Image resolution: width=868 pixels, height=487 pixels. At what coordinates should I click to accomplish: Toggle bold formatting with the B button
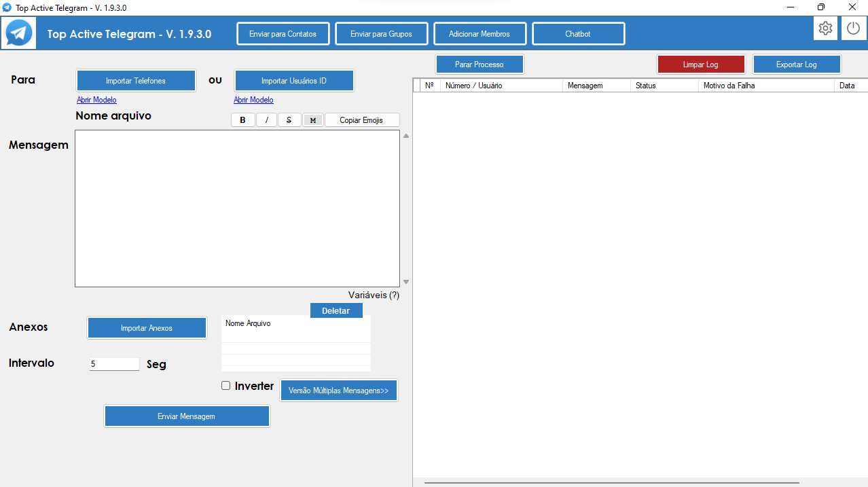pyautogui.click(x=243, y=120)
